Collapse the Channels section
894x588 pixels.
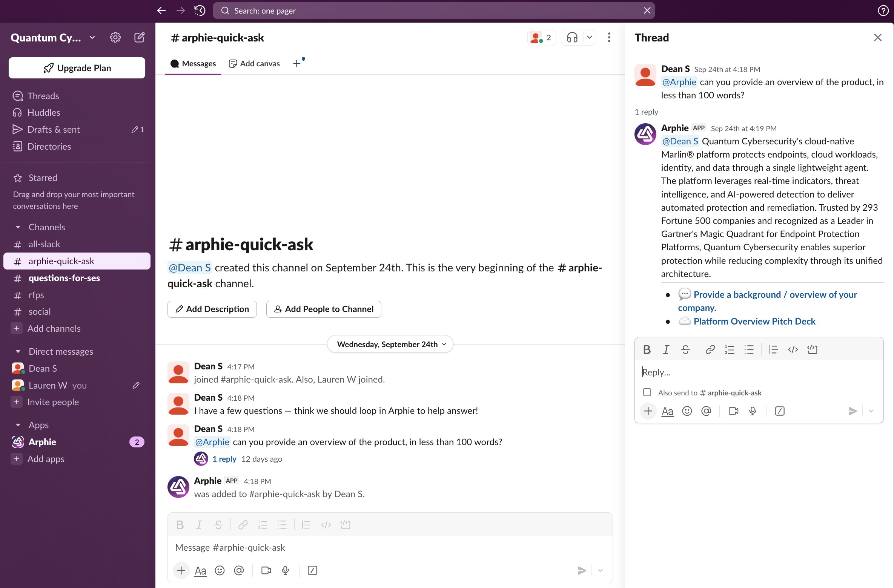click(x=18, y=227)
